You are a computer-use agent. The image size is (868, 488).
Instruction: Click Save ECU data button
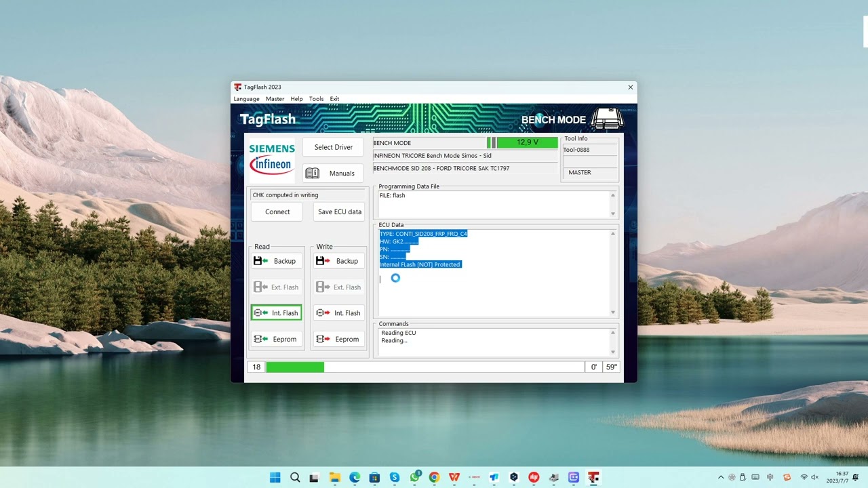point(340,212)
